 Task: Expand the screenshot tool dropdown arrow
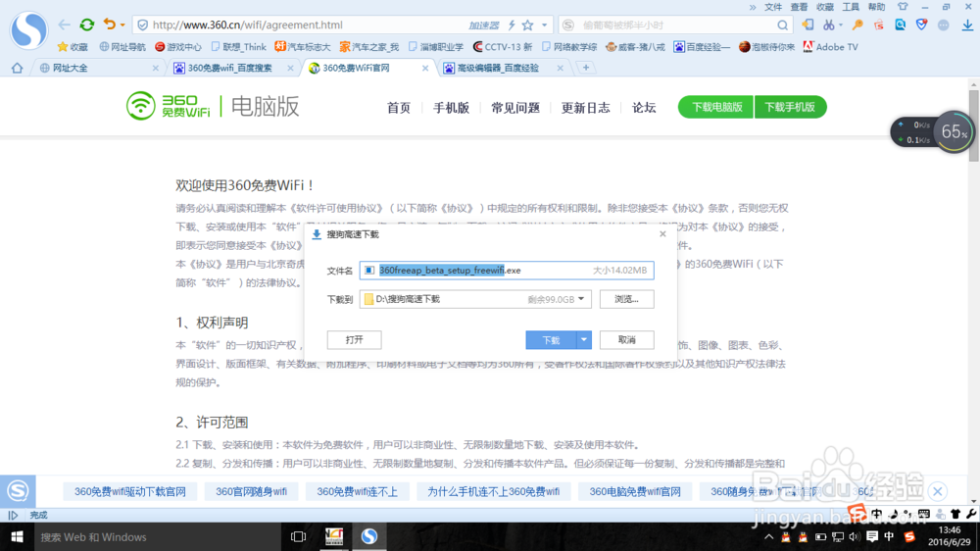pyautogui.click(x=841, y=25)
